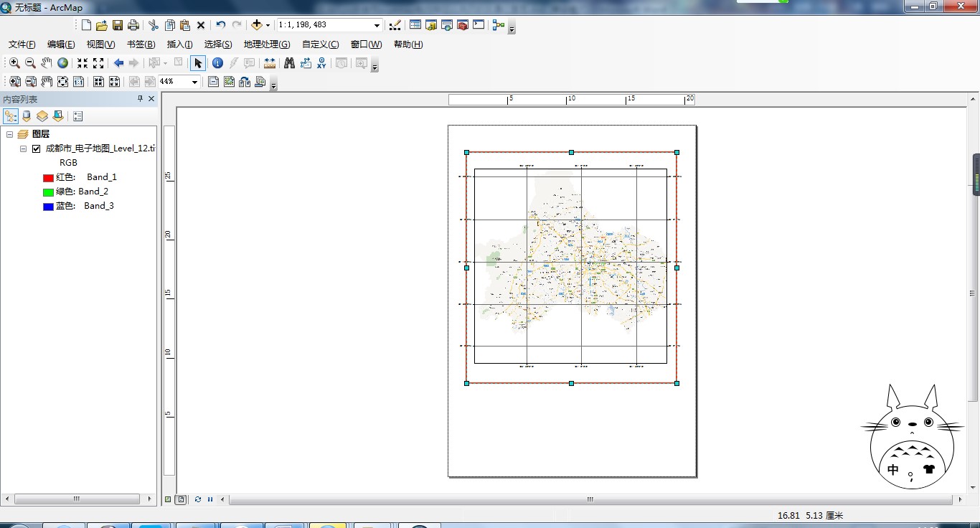Switch to List By Source
Viewport: 980px width, 528px height.
[27, 116]
